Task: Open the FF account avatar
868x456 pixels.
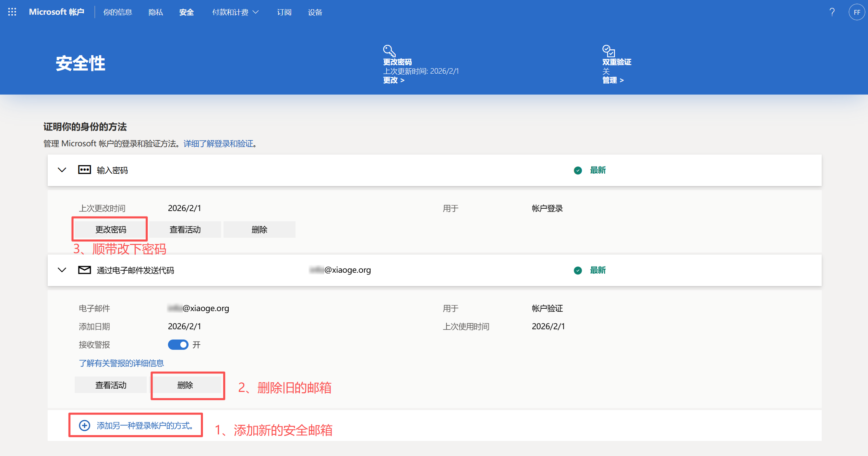Action: [856, 12]
